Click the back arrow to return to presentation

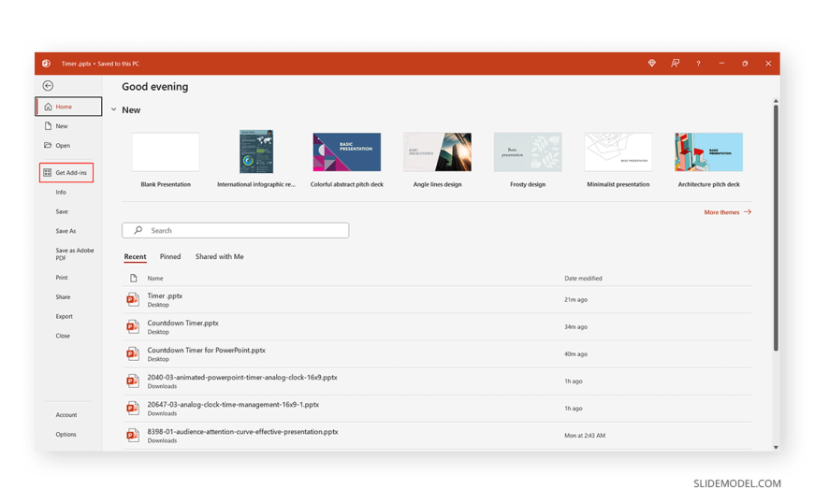[x=48, y=86]
